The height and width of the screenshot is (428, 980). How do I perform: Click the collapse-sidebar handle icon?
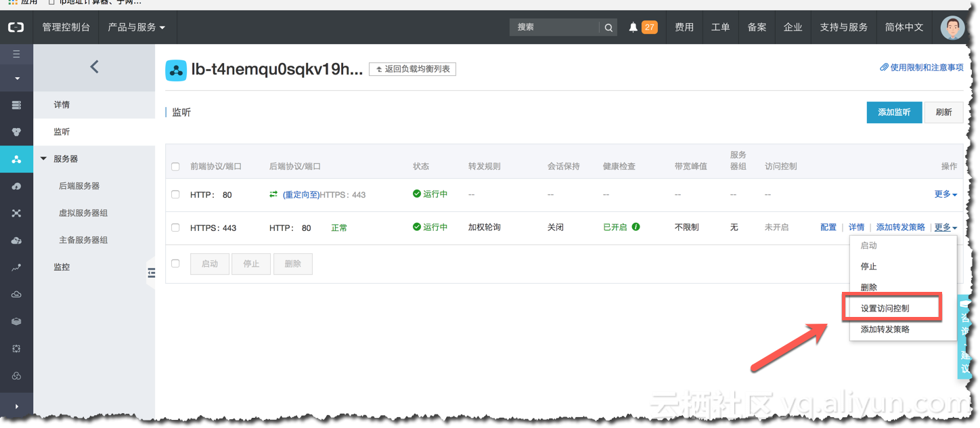151,273
